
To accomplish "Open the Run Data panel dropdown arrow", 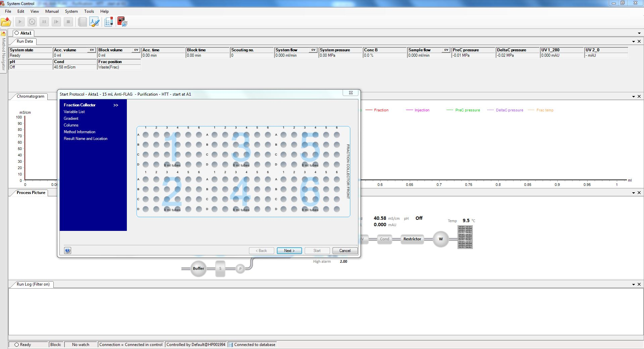I will pos(634,42).
